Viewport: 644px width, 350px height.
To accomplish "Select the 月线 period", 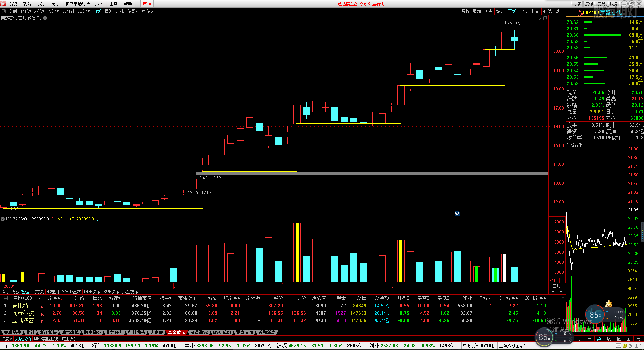I will coord(120,11).
